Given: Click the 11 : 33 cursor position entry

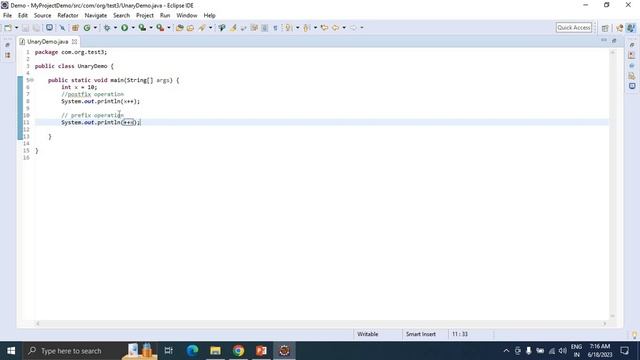Looking at the screenshot, I should pos(460,334).
